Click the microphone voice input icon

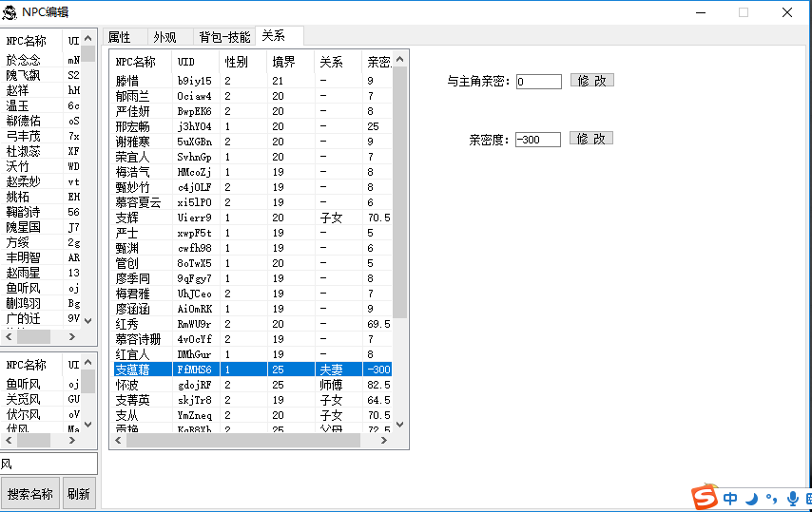(x=792, y=499)
